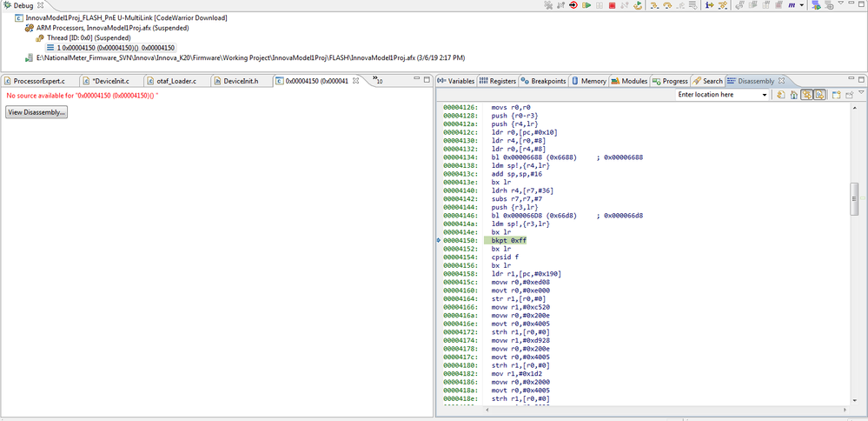
Task: Switch to the Modules tab
Action: (629, 81)
